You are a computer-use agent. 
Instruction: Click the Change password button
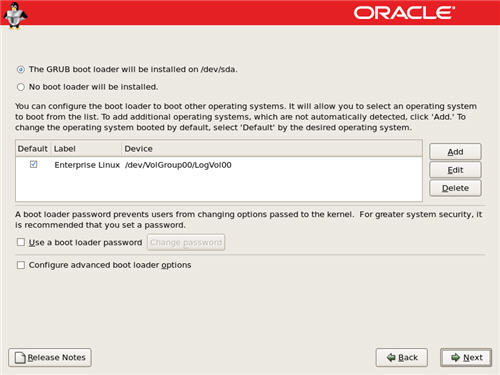(186, 242)
